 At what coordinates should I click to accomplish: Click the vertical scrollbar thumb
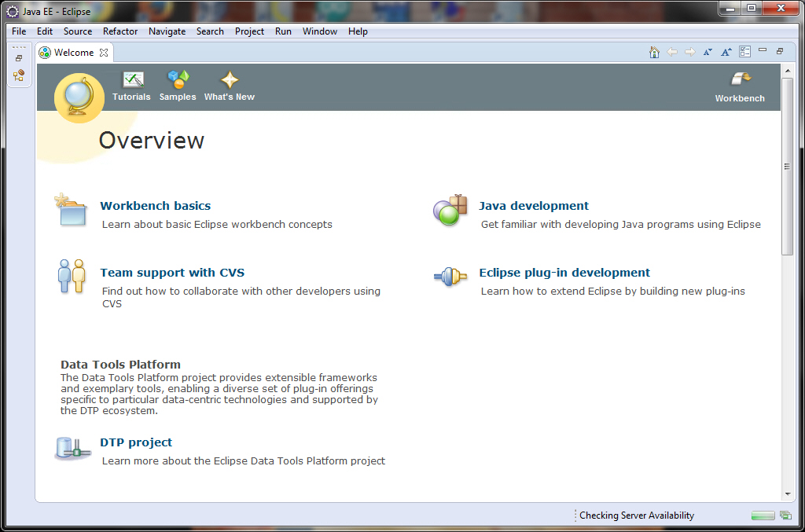[x=787, y=167]
